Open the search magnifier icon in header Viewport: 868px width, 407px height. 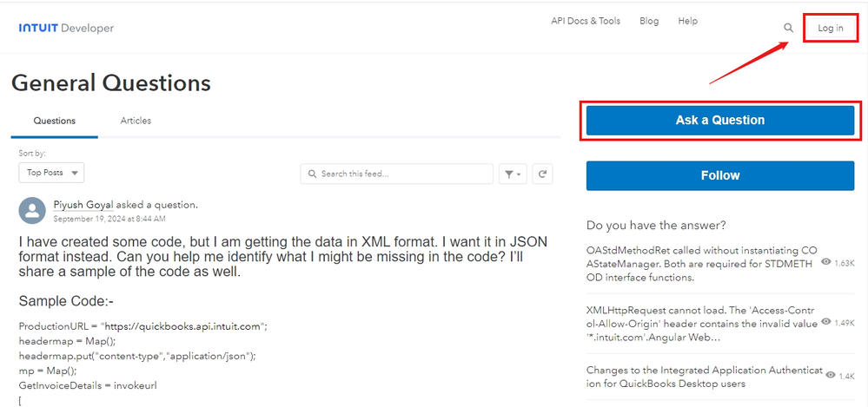coord(789,28)
